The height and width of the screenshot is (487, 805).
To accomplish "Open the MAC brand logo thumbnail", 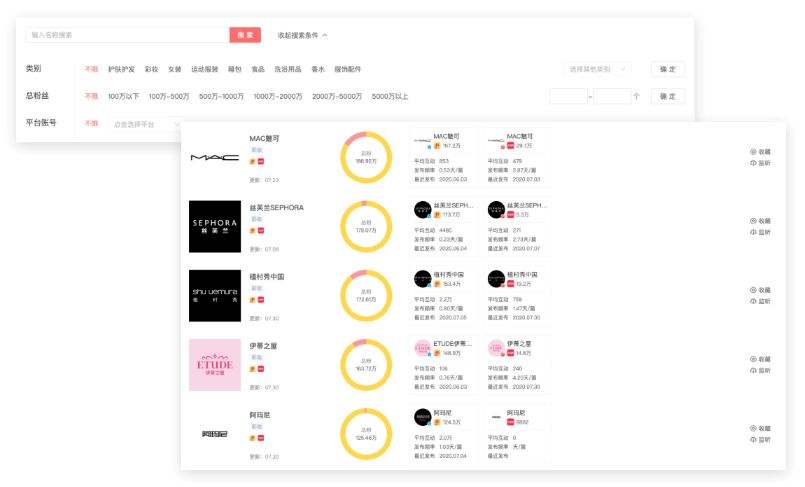I will tap(215, 158).
